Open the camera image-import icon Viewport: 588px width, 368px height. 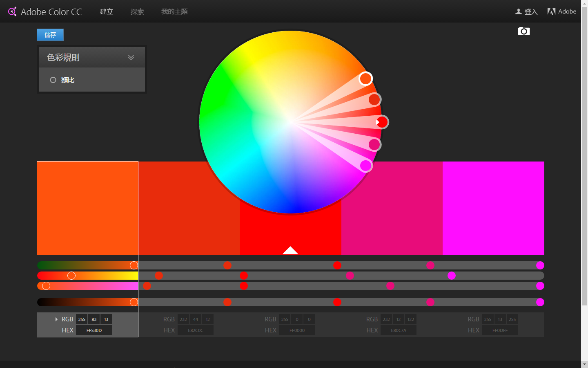click(524, 31)
